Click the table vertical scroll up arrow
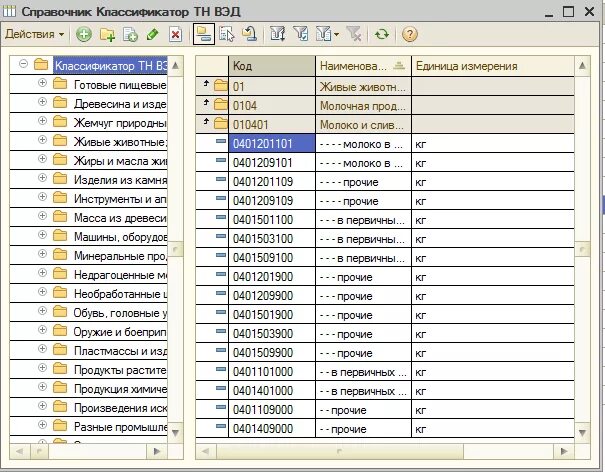Screen dimensions: 605x472 [582, 66]
